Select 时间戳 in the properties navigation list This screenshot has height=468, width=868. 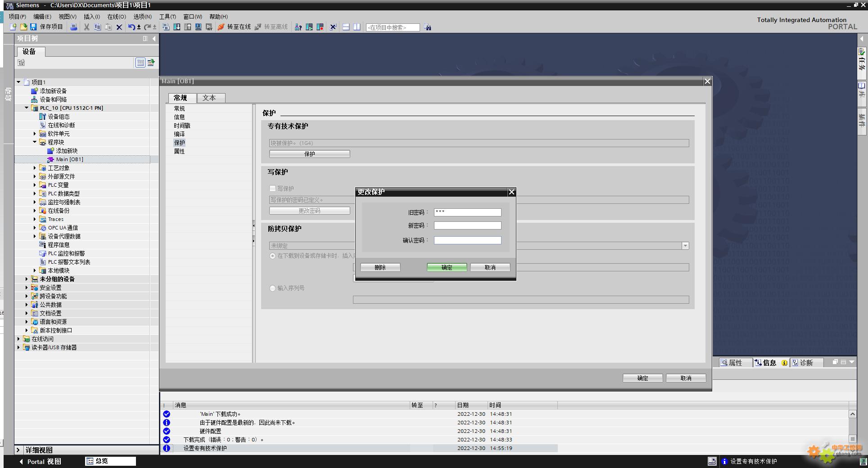click(182, 126)
